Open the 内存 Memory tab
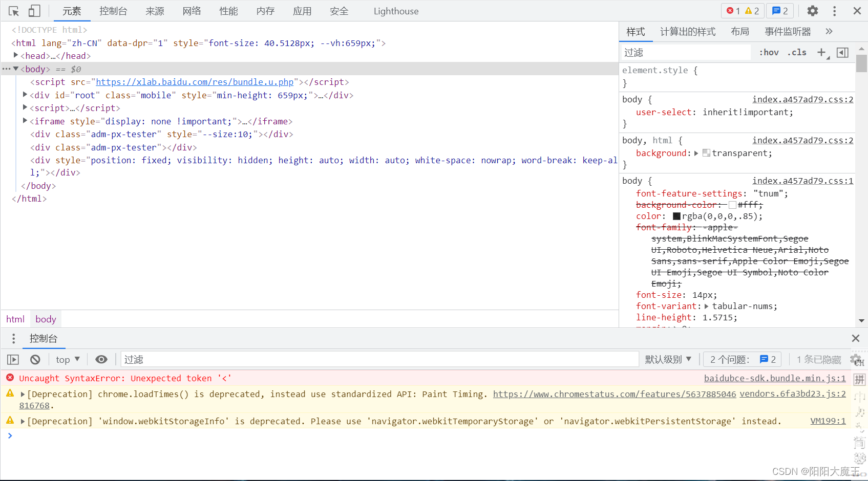 click(x=265, y=11)
